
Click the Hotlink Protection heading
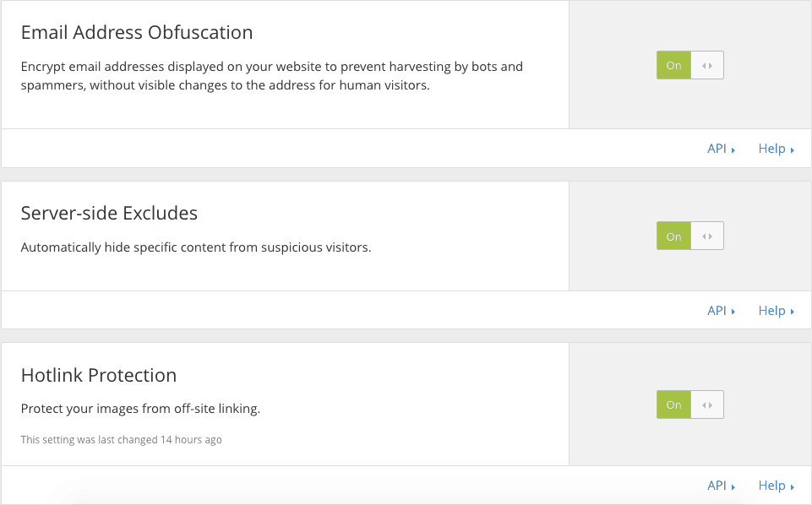(x=99, y=375)
